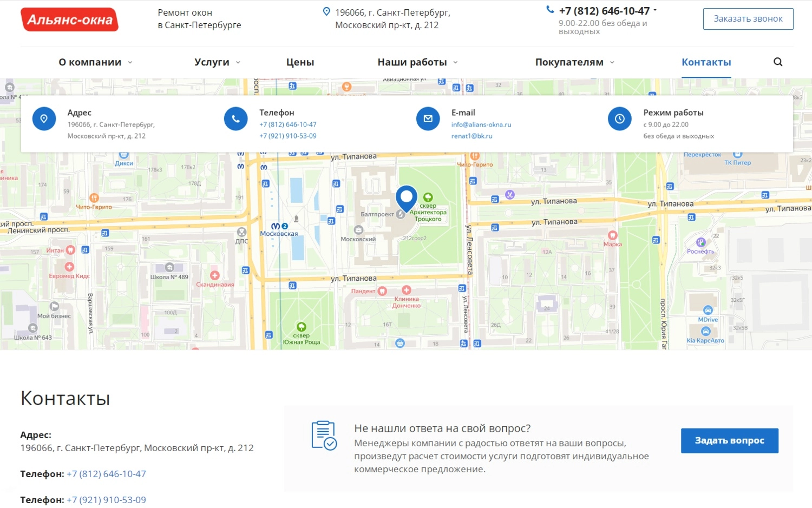Click the Альянс-окна logo
Viewport: 812px width, 508px height.
pyautogui.click(x=69, y=19)
